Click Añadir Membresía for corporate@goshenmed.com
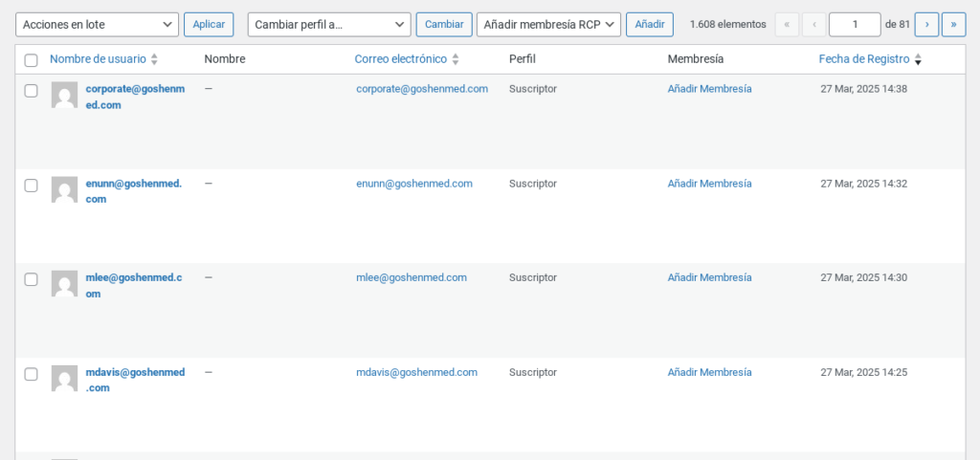980x460 pixels. click(x=709, y=89)
